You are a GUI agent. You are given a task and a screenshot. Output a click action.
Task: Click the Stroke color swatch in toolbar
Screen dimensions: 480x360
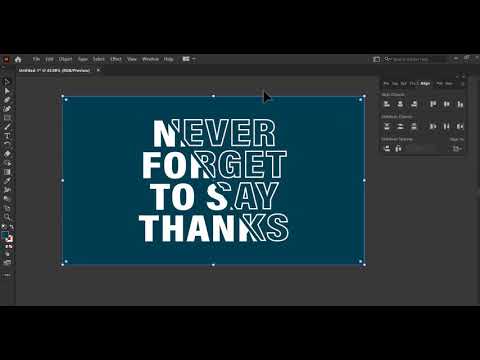click(10, 239)
